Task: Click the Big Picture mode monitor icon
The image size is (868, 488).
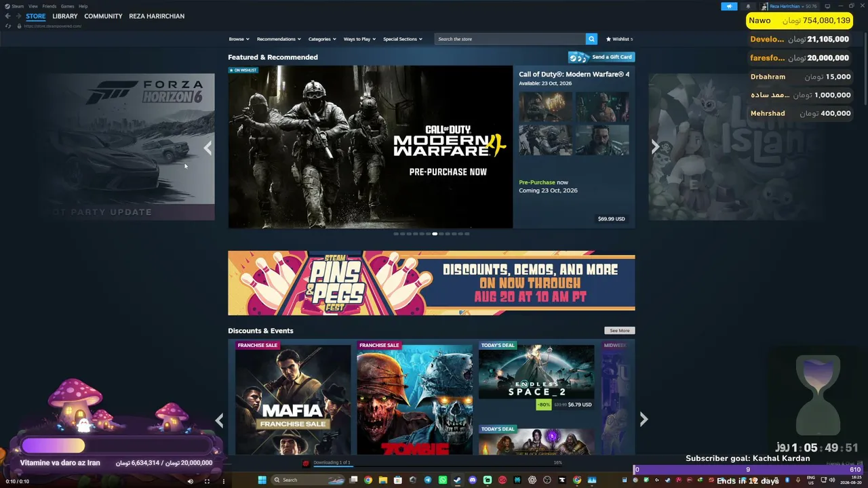Action: [827, 6]
